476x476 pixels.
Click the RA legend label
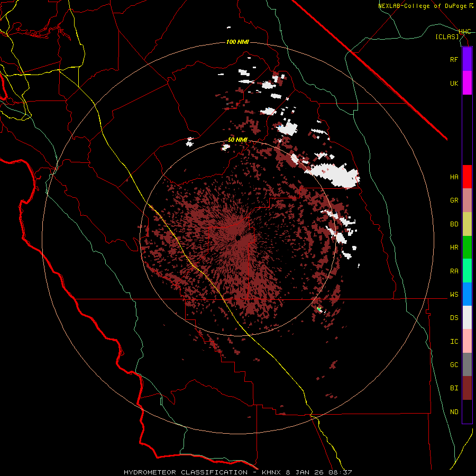[454, 271]
